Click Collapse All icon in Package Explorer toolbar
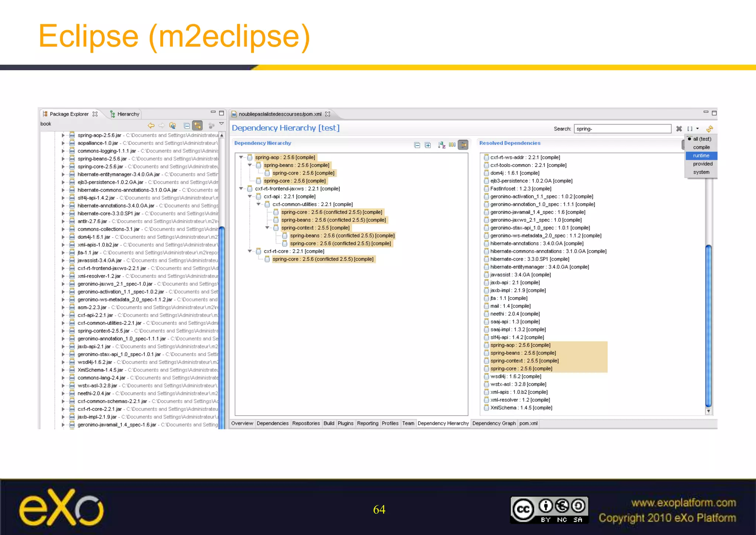756x535 pixels. click(187, 126)
